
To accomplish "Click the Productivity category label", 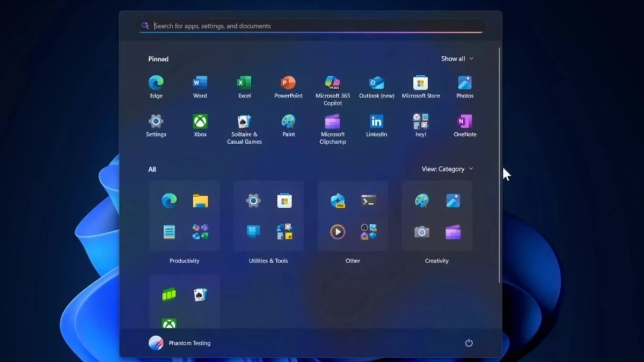I will (x=185, y=261).
